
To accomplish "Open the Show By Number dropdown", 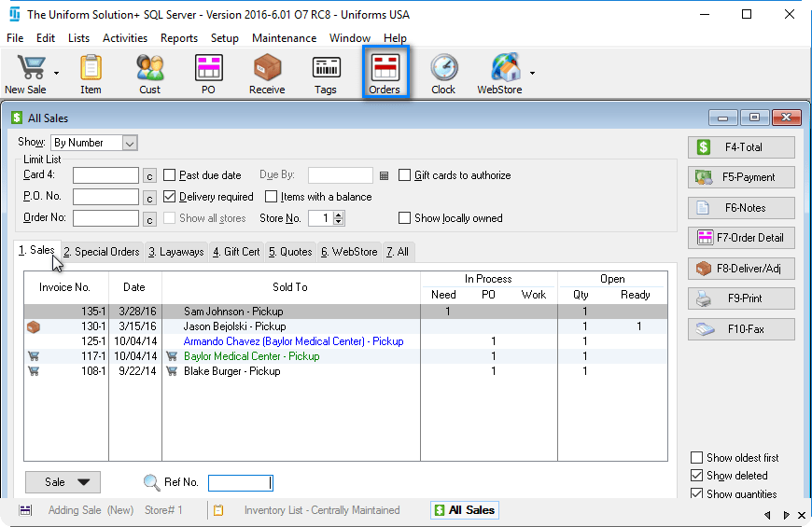I will [x=130, y=143].
